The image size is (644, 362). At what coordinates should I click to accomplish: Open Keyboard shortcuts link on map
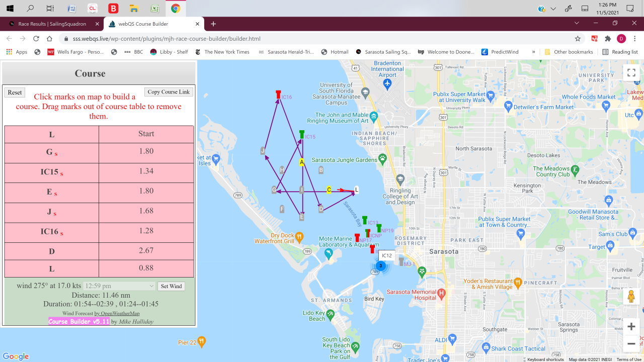click(545, 359)
